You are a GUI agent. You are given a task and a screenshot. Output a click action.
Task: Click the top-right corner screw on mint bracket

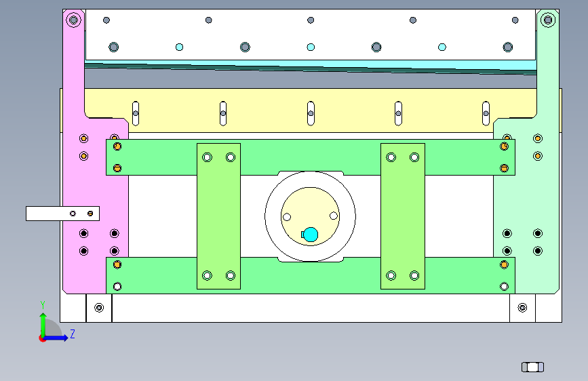(x=548, y=20)
